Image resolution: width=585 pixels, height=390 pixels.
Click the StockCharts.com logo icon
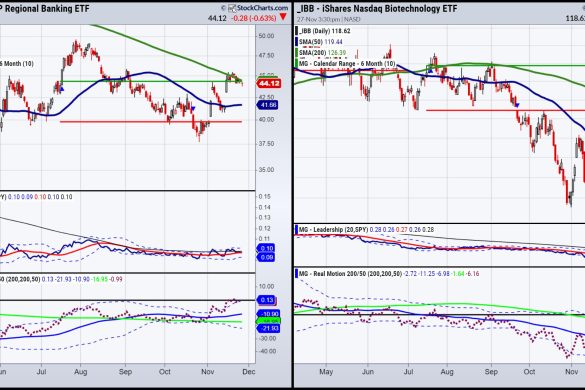tap(232, 8)
